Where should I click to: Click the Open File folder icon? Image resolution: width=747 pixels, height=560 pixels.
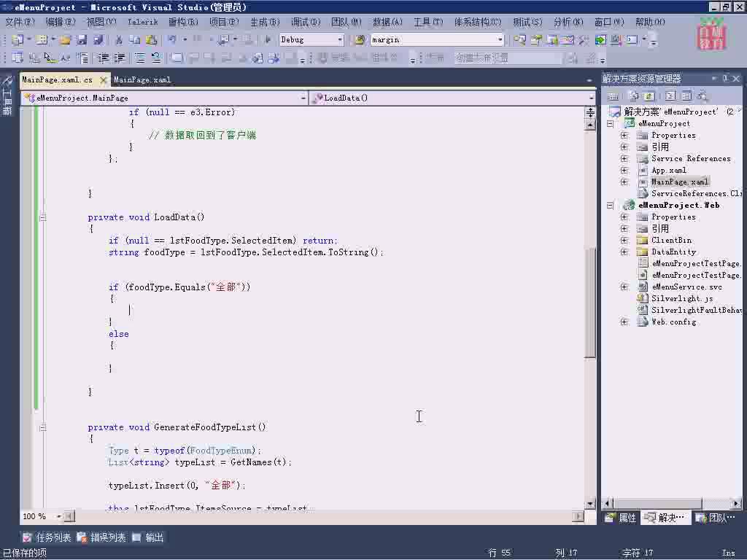pos(65,40)
